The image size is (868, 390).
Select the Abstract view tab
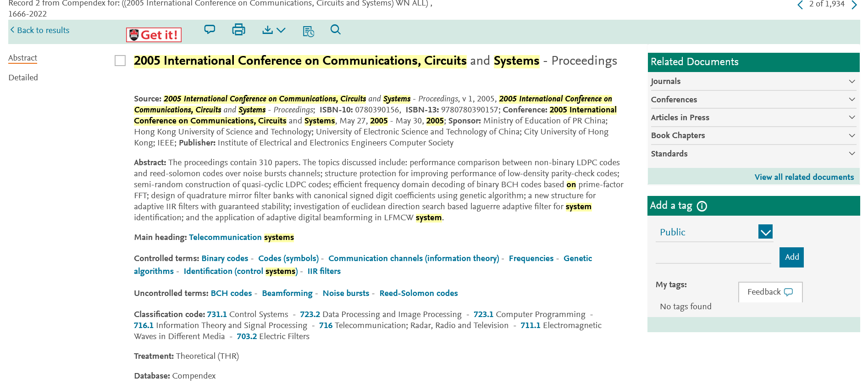(x=22, y=58)
